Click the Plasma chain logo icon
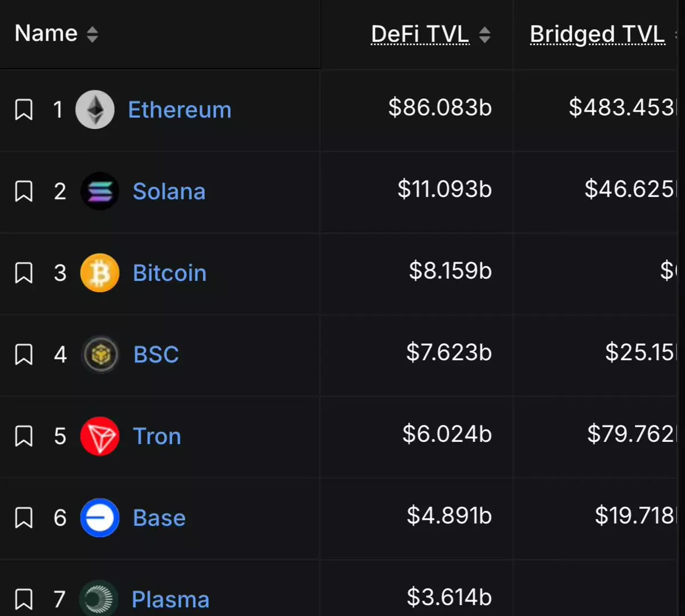685x616 pixels. coord(98,598)
